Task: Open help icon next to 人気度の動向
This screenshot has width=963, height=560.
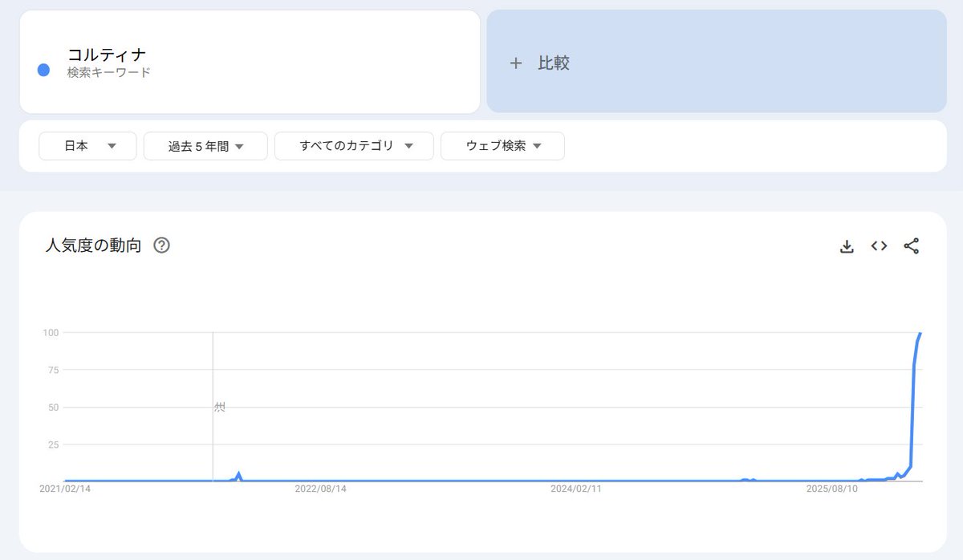Action: tap(161, 246)
